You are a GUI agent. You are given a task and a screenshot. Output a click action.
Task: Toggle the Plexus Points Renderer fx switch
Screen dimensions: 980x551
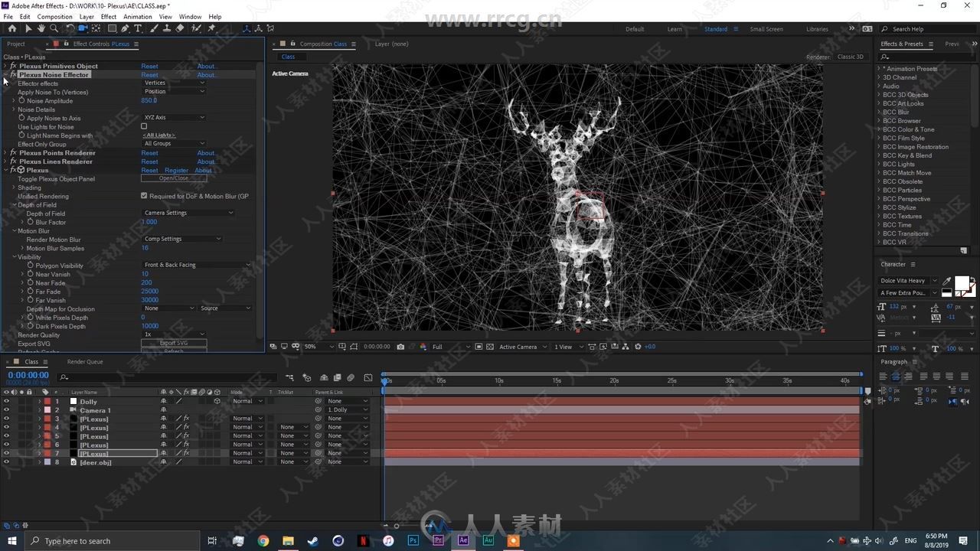13,153
